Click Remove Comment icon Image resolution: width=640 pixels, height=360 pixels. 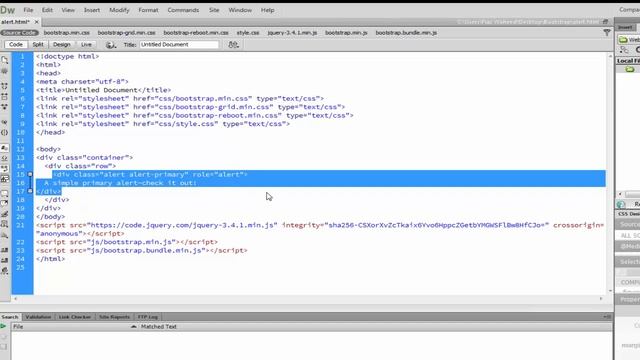(4, 203)
